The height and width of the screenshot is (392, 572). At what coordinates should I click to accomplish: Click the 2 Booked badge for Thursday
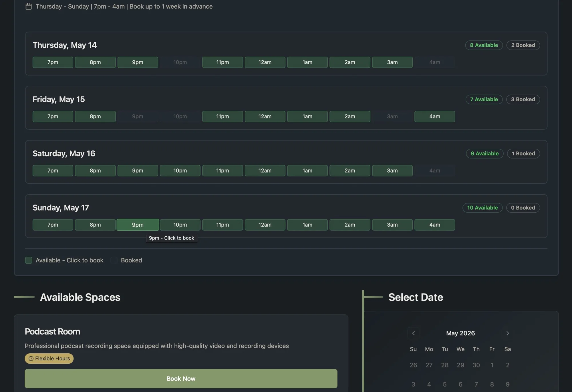click(523, 45)
